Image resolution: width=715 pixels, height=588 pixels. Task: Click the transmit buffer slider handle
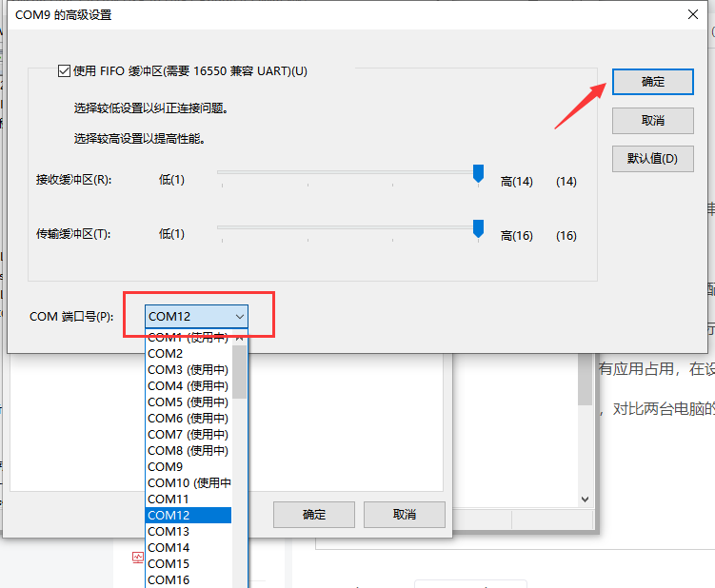click(478, 228)
